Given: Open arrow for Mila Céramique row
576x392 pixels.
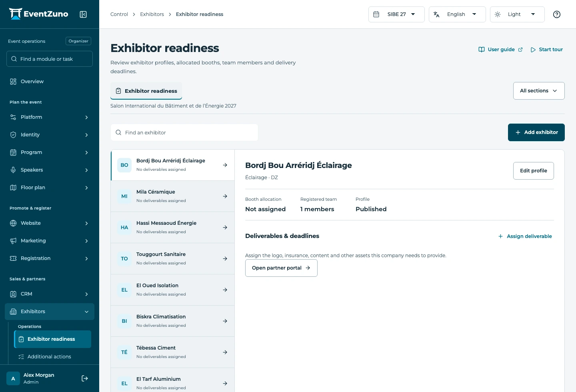Looking at the screenshot, I should coord(225,196).
